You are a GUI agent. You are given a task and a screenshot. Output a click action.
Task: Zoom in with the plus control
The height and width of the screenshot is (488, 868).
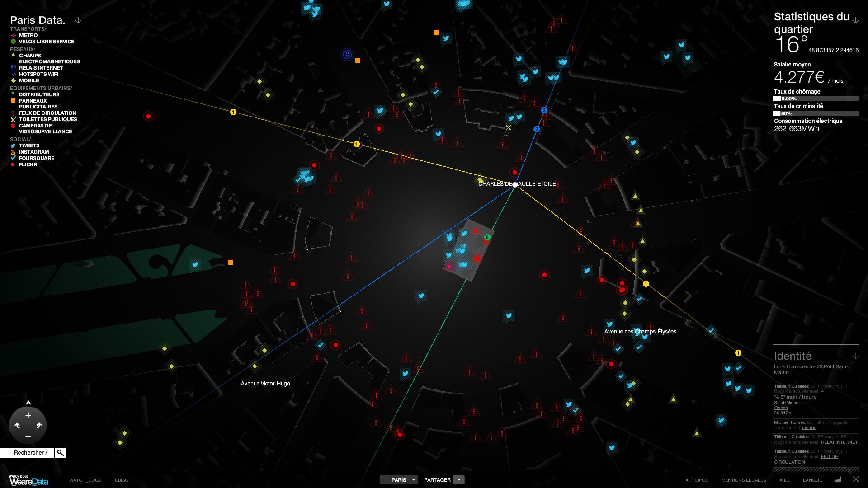tap(28, 415)
